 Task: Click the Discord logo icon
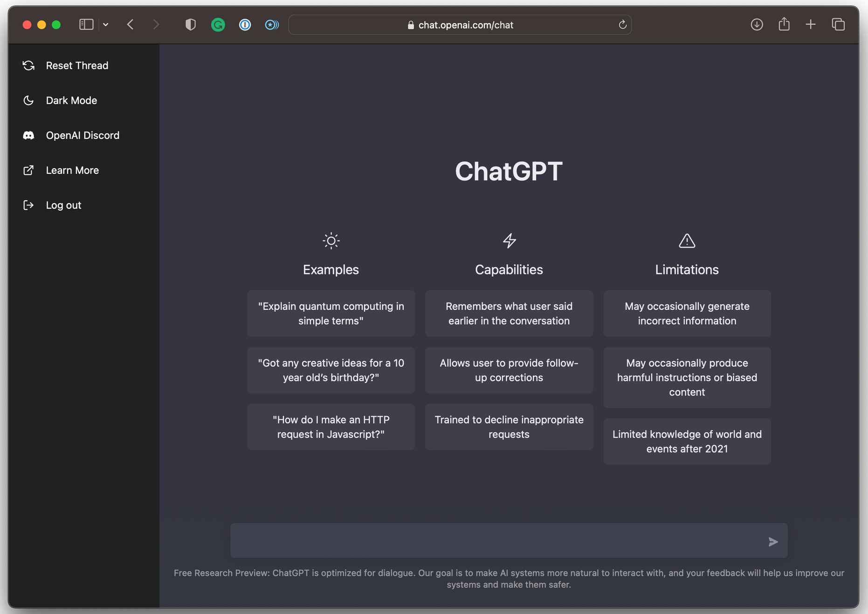[x=28, y=136]
